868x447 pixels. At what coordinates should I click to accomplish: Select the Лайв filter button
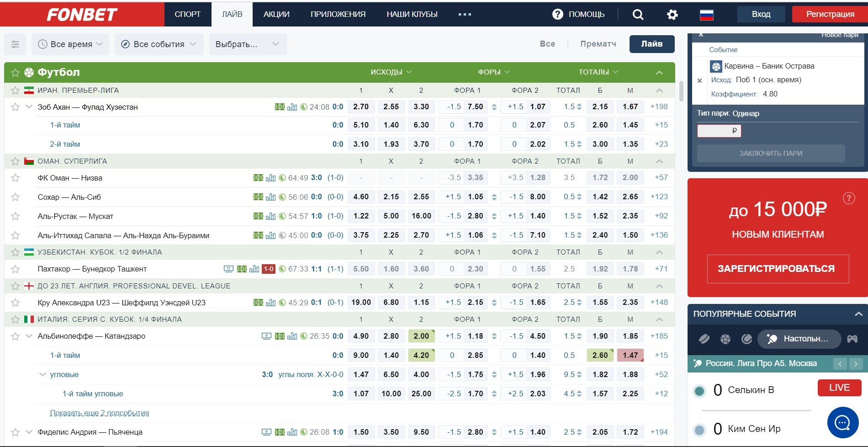652,44
